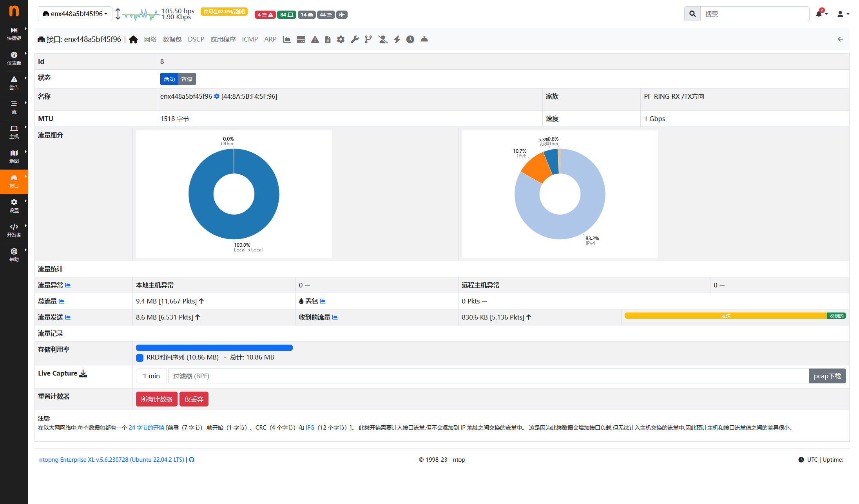Open the IFG link in the note
The height and width of the screenshot is (504, 859).
[x=310, y=428]
